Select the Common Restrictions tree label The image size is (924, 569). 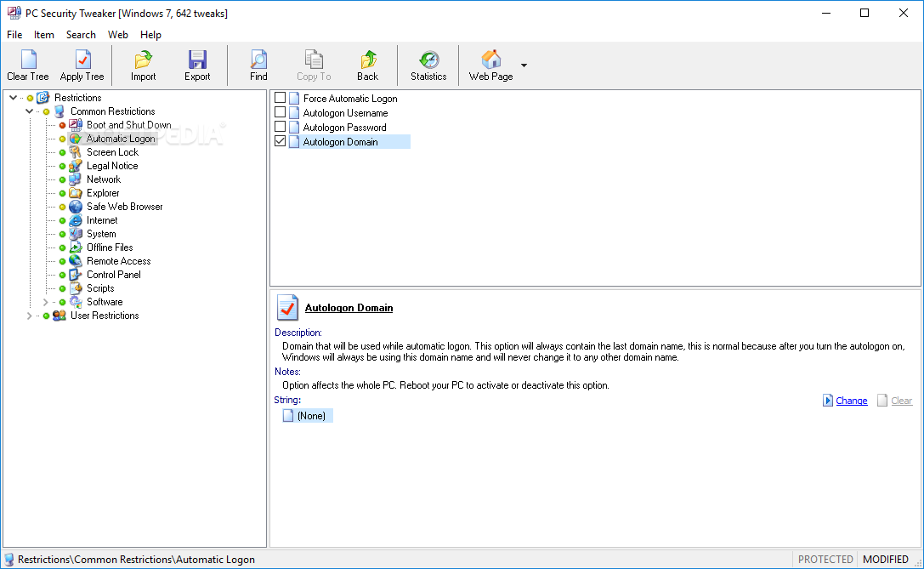[x=112, y=111]
